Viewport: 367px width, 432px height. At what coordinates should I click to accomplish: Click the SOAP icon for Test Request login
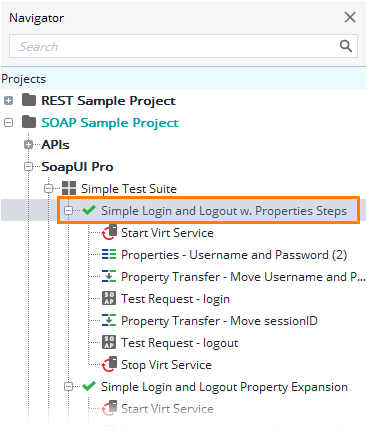click(x=109, y=298)
